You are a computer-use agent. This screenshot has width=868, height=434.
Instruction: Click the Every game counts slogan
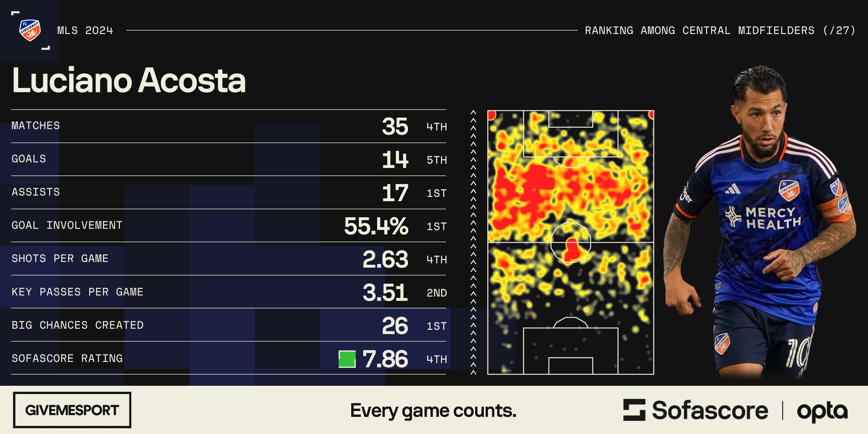coord(433,411)
